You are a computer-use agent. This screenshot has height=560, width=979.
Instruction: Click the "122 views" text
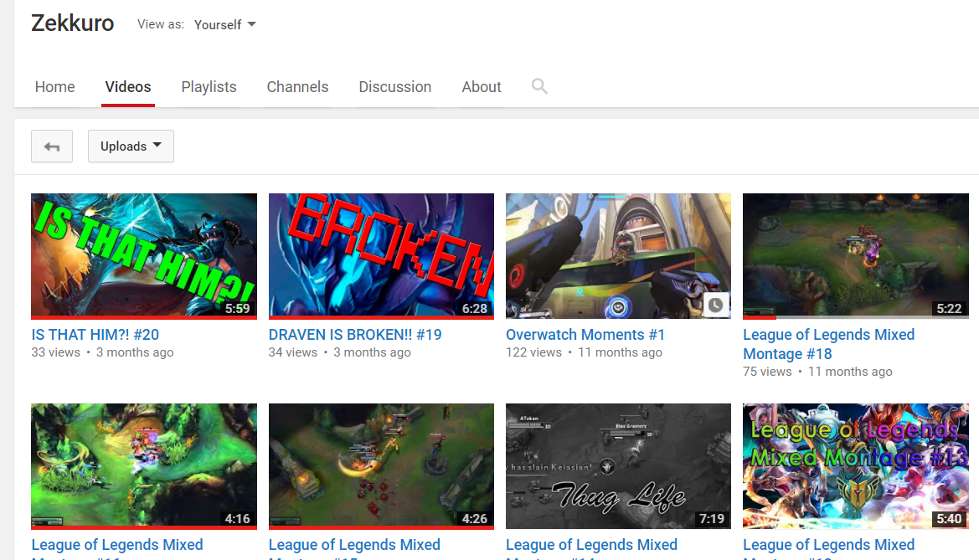533,352
